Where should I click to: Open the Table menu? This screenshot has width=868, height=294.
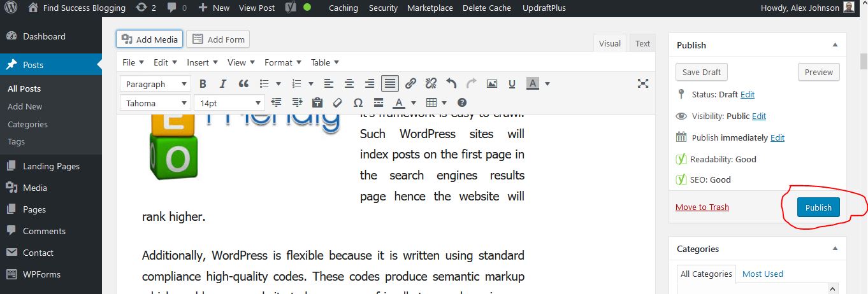click(x=325, y=62)
